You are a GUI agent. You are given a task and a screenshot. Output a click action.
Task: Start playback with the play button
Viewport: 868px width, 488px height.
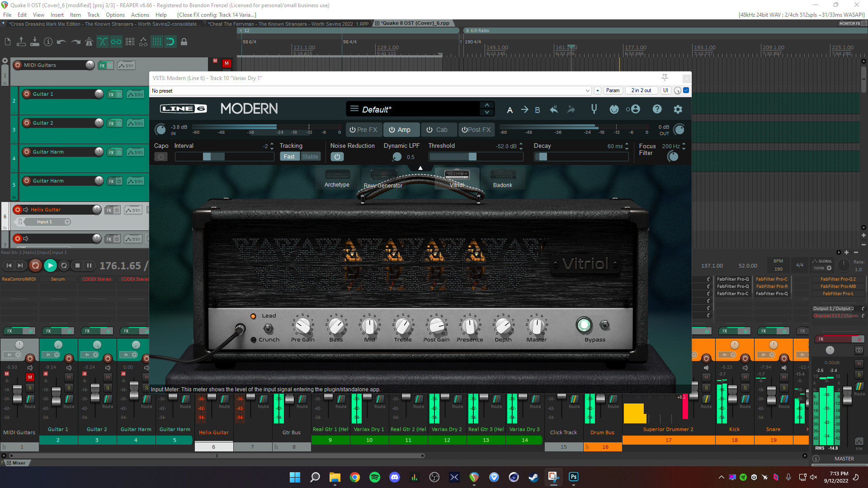click(x=50, y=266)
